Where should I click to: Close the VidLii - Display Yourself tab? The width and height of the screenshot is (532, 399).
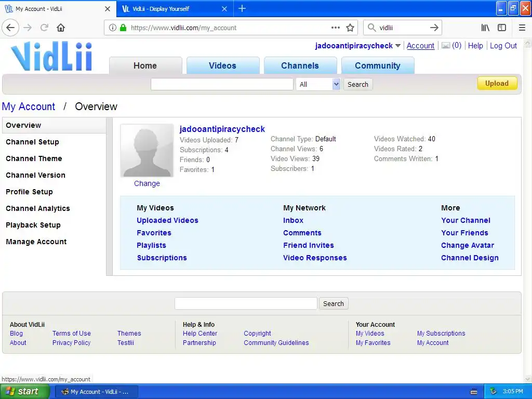pos(224,9)
